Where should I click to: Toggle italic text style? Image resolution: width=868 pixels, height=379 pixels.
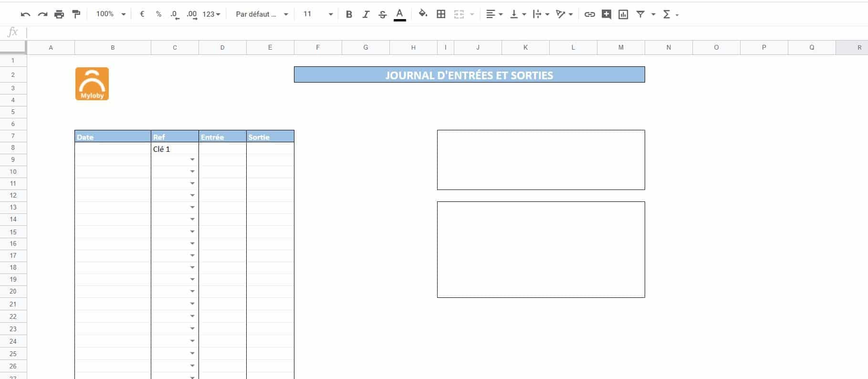point(366,14)
